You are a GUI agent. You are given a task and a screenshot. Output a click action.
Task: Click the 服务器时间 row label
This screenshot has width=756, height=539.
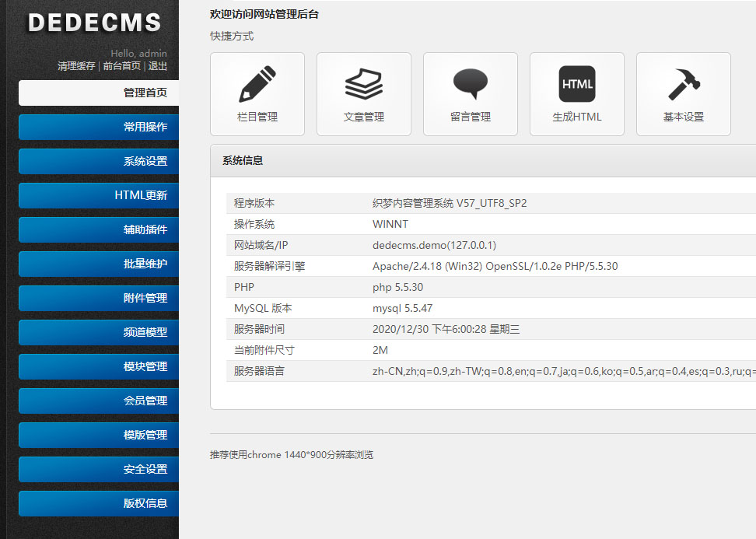click(x=260, y=329)
